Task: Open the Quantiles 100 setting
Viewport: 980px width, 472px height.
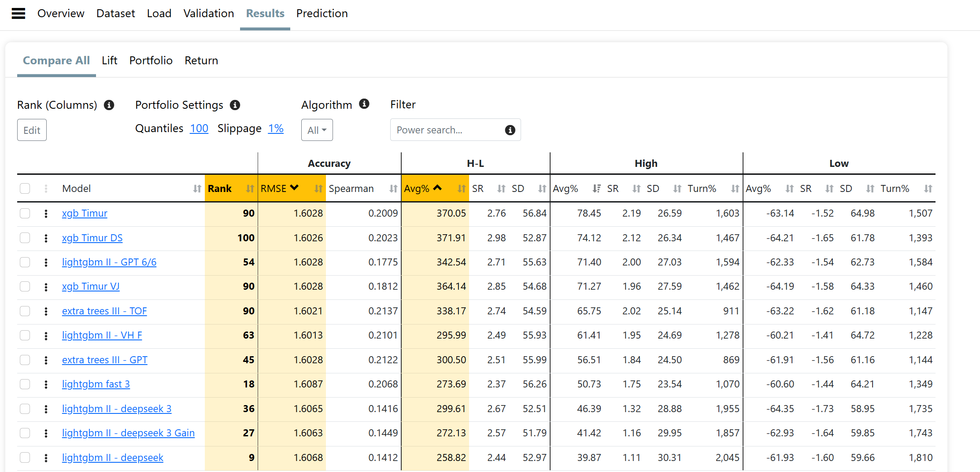Action: pyautogui.click(x=199, y=129)
